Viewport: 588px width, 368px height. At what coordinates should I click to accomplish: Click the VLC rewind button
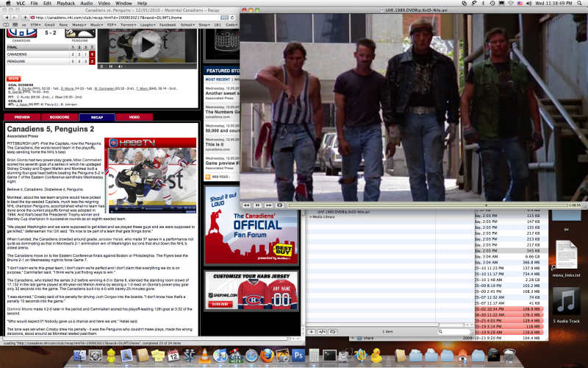pyautogui.click(x=246, y=205)
